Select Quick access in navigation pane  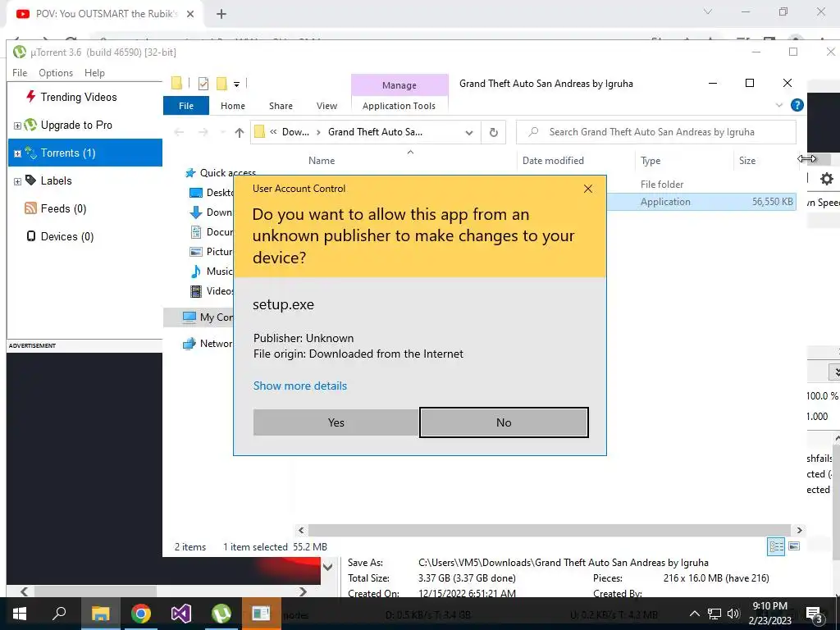coord(220,173)
